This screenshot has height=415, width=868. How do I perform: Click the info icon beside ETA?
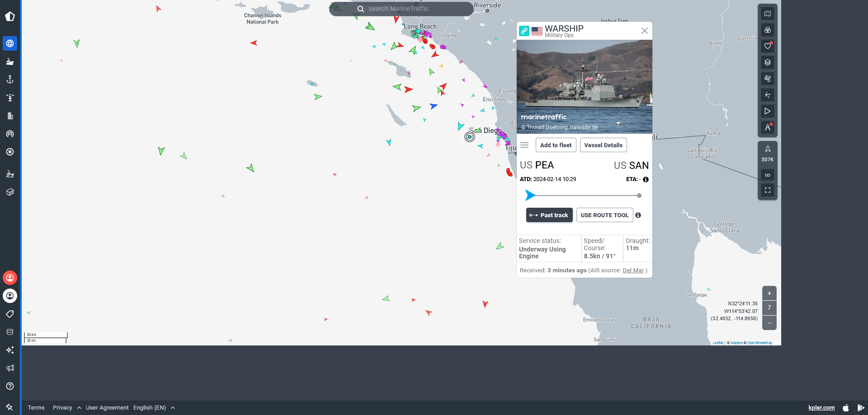(x=646, y=179)
